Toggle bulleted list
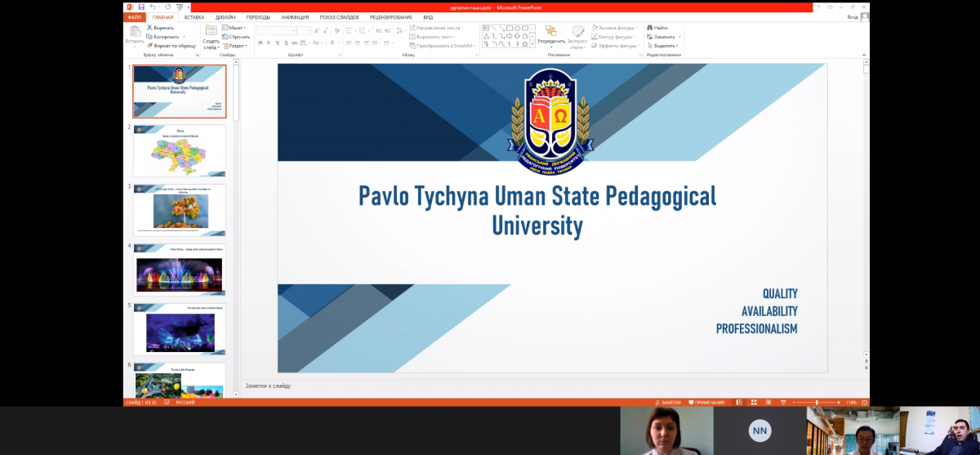Viewport: 980px width, 455px height. [x=350, y=31]
